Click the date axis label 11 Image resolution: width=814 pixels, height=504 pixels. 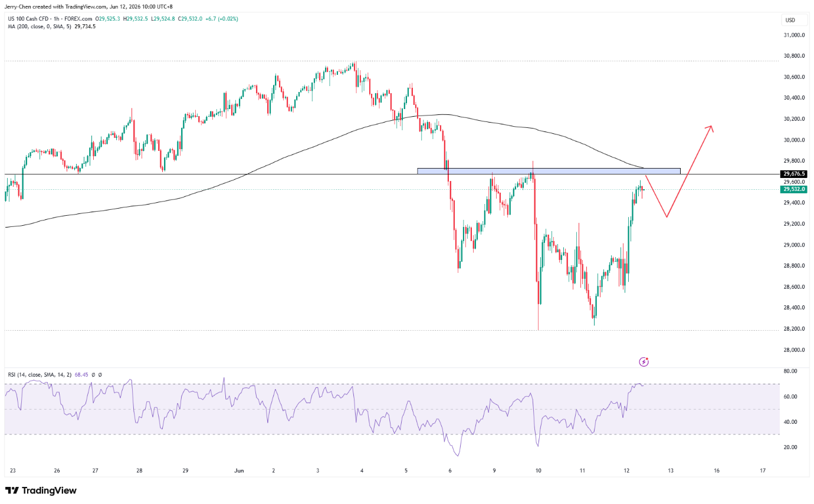(582, 471)
